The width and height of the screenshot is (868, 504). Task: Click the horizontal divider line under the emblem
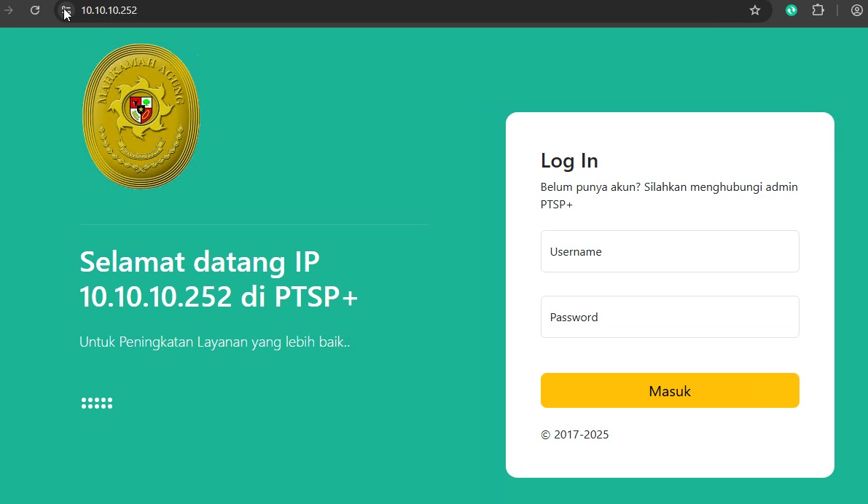[254, 225]
